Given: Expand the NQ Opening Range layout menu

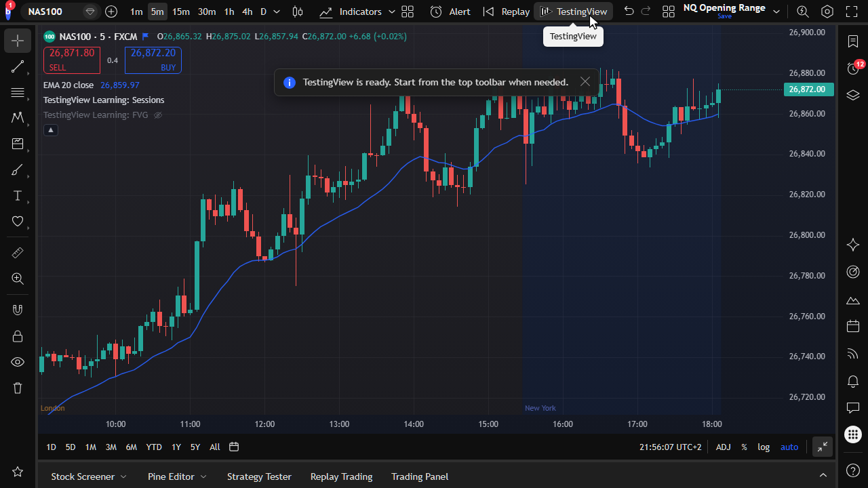Looking at the screenshot, I should coord(776,12).
